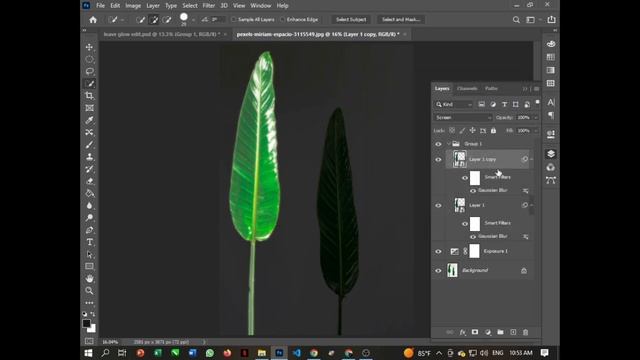Switch to the Channels tab
Image resolution: width=640 pixels, height=360 pixels.
click(467, 89)
